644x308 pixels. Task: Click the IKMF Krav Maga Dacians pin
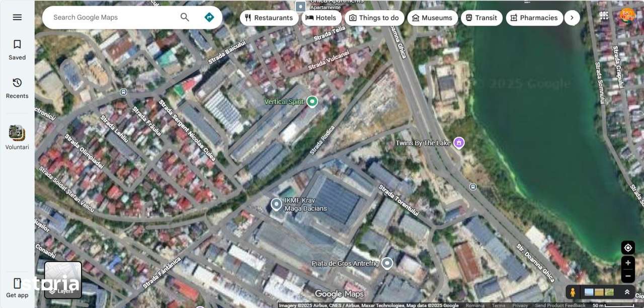276,204
